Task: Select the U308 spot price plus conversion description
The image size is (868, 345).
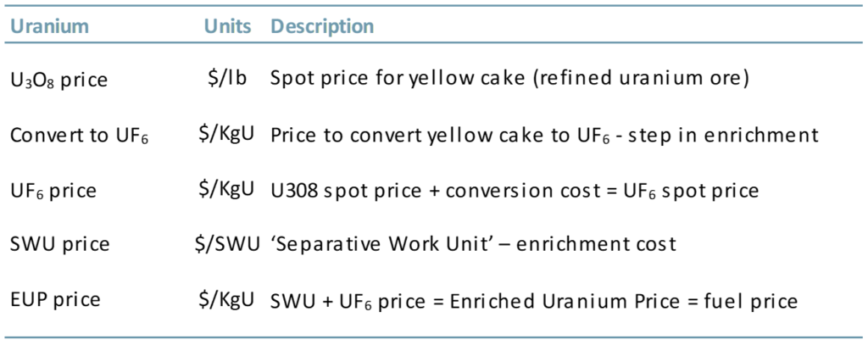Action: (513, 189)
